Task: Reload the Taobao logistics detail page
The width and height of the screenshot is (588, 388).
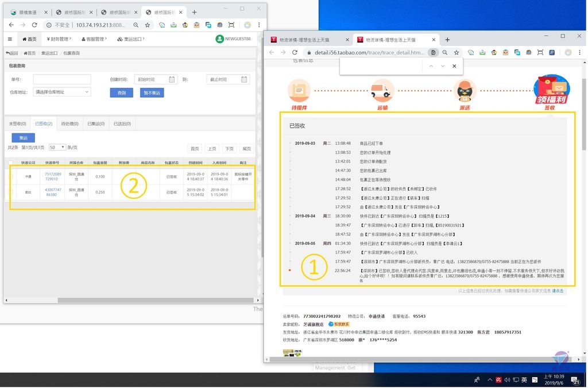Action: tap(295, 52)
